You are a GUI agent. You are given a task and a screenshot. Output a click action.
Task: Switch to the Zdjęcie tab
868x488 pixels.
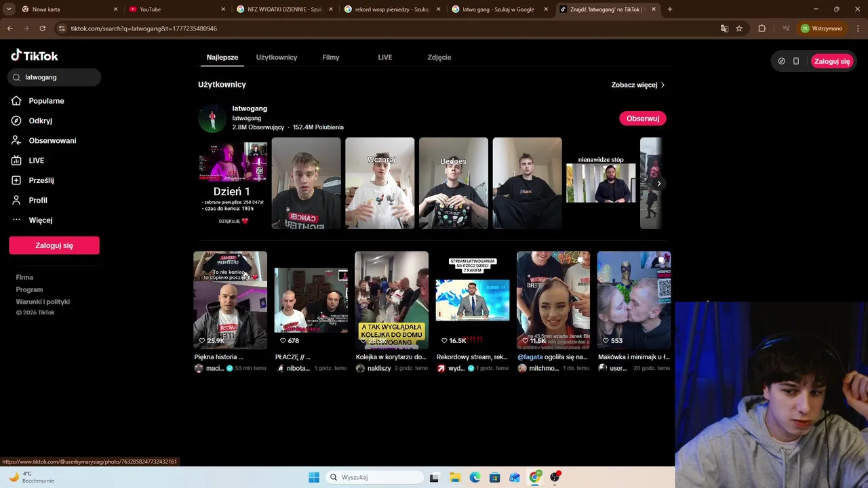[x=439, y=58]
